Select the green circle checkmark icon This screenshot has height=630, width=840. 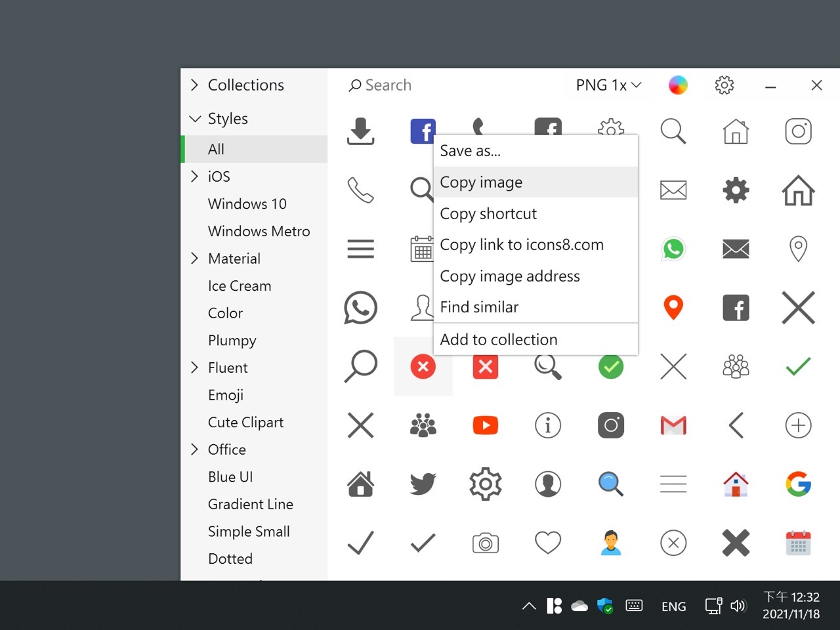coord(611,366)
